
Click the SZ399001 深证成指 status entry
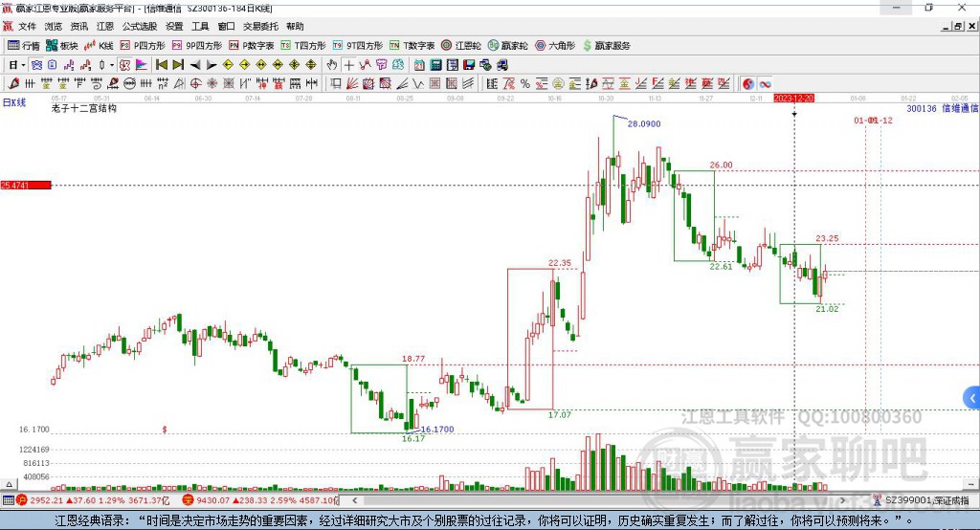click(921, 500)
